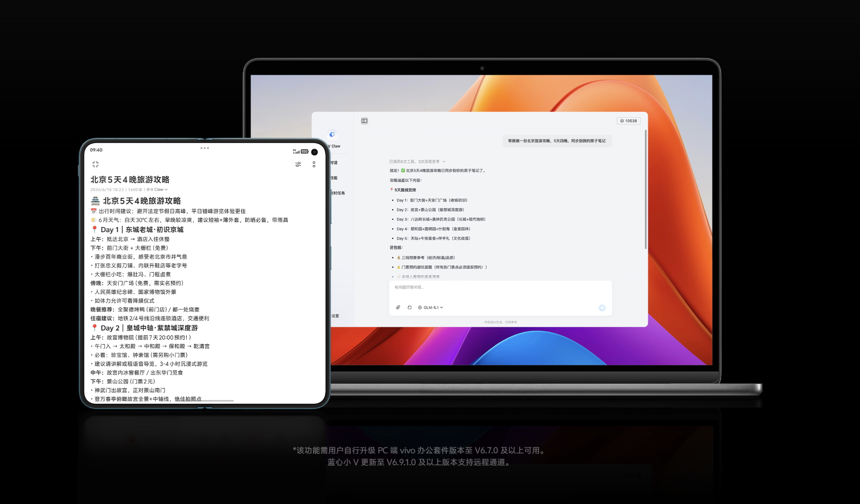Click 下午：景山公园 (门票2元) line

[123, 382]
